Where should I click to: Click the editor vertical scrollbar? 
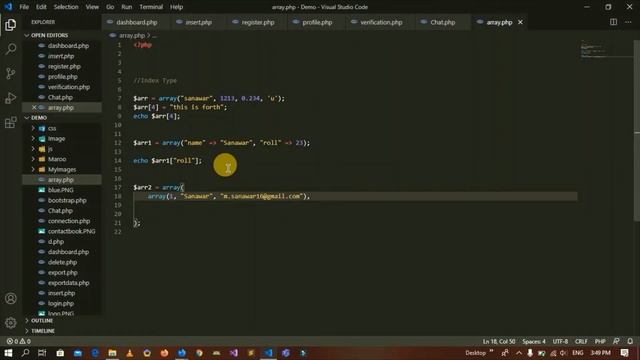coord(637,131)
